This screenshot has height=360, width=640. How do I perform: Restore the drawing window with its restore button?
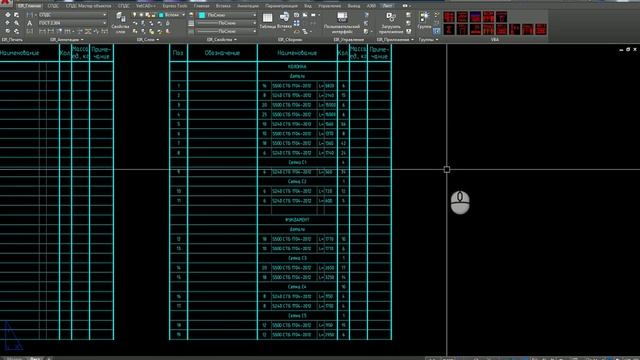coord(628,49)
